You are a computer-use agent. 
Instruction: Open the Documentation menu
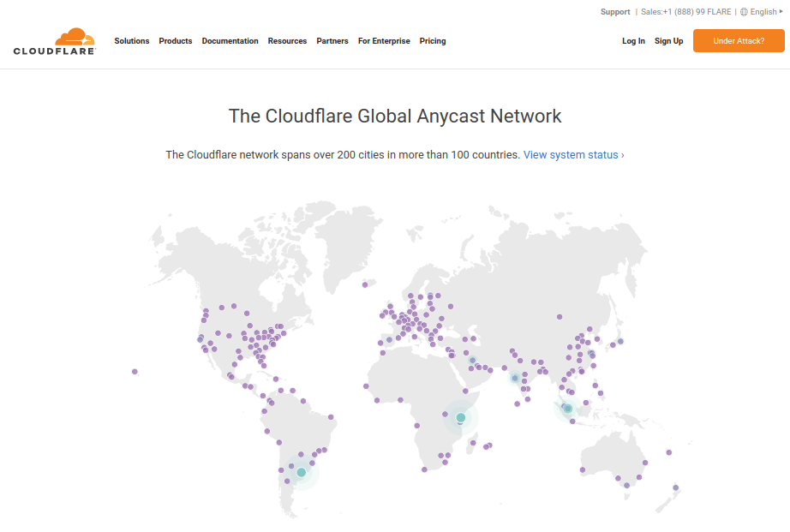tap(230, 41)
